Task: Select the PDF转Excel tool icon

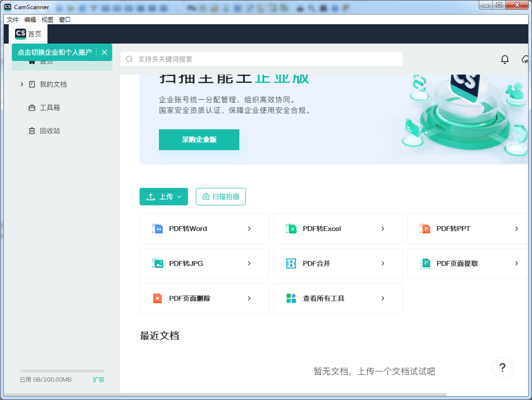Action: (x=291, y=228)
